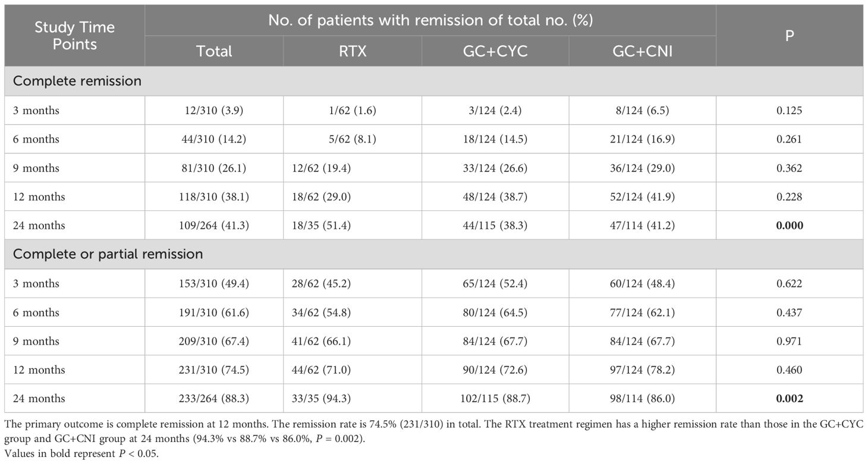Image resolution: width=868 pixels, height=464 pixels.
Task: Select the "No. of patients with remission" header
Action: [430, 20]
